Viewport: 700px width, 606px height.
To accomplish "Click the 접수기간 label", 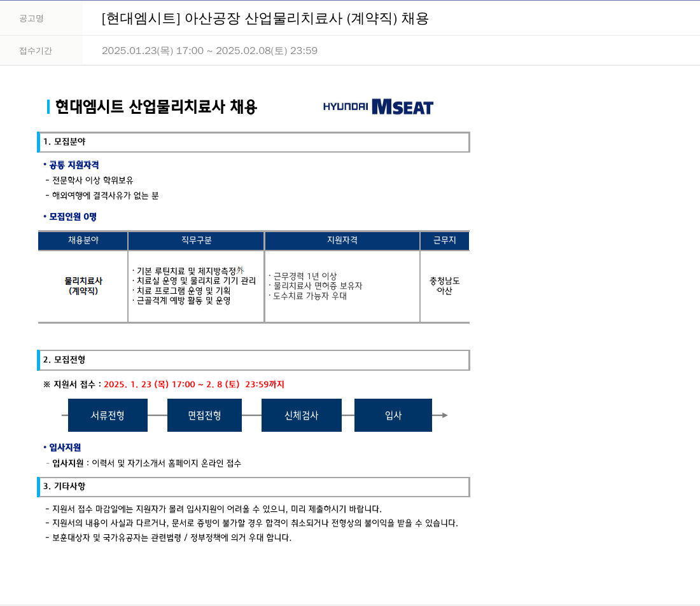I will [35, 51].
